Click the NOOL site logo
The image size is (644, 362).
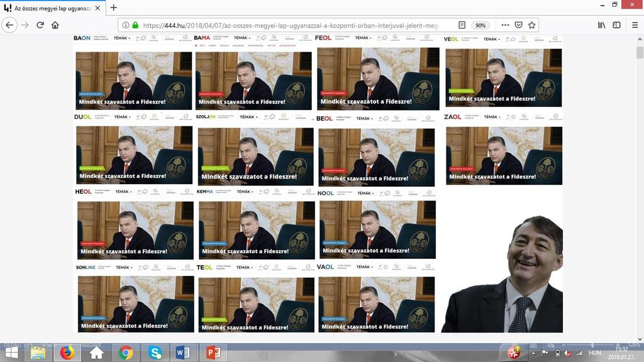[x=326, y=194]
